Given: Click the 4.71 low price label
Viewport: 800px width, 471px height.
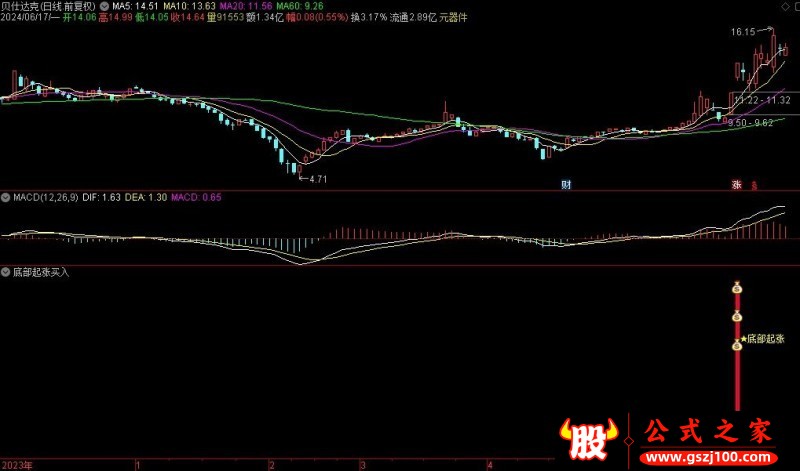Looking at the screenshot, I should click(x=318, y=179).
